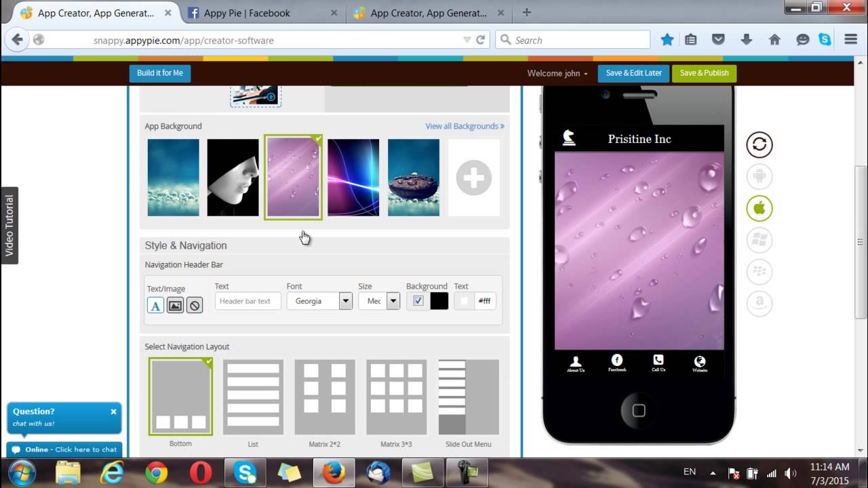This screenshot has height=488, width=868.
Task: Switch preview to Apple iPhone
Action: tap(759, 208)
